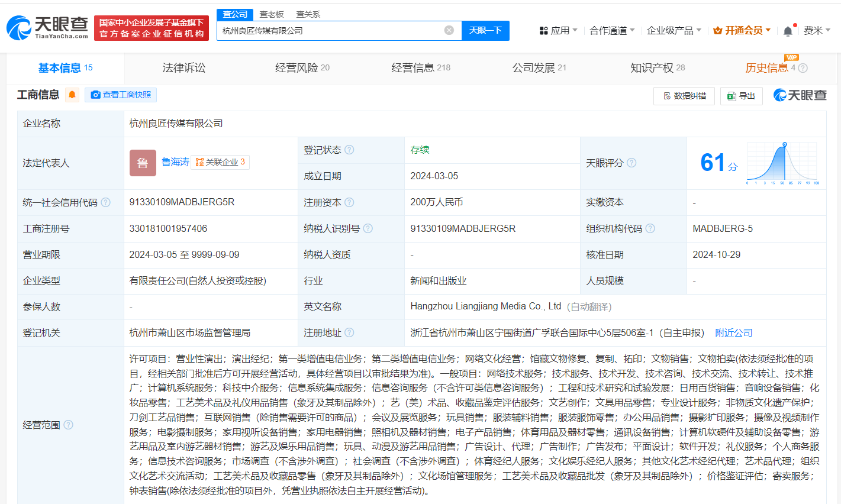Switch to the 经营风险 tab
The height and width of the screenshot is (504, 841).
click(x=302, y=68)
